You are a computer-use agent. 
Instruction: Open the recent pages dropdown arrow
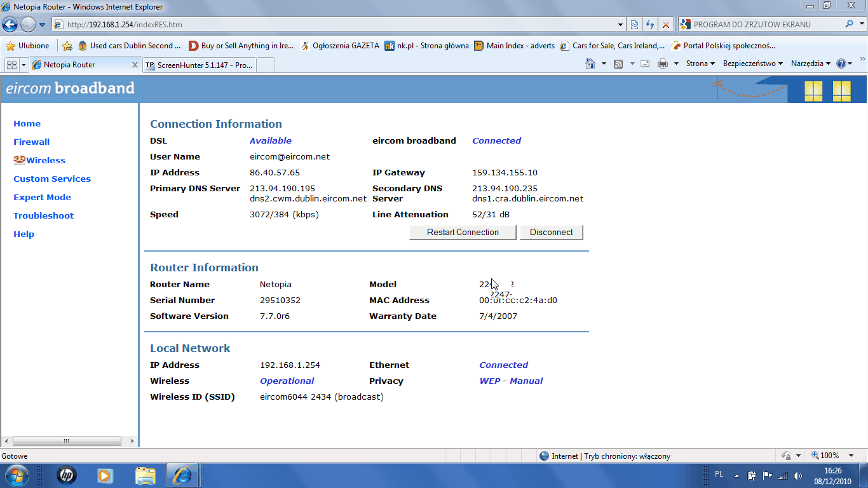tap(43, 25)
